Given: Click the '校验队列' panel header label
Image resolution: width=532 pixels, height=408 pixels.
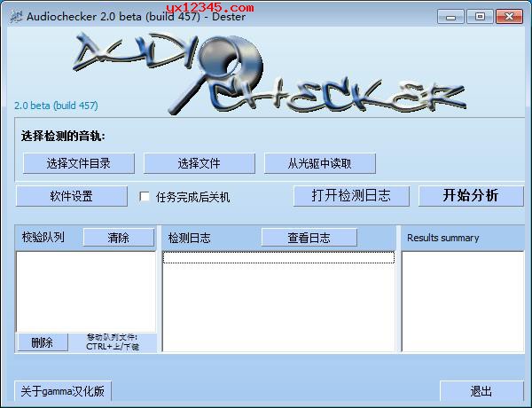Looking at the screenshot, I should (43, 237).
